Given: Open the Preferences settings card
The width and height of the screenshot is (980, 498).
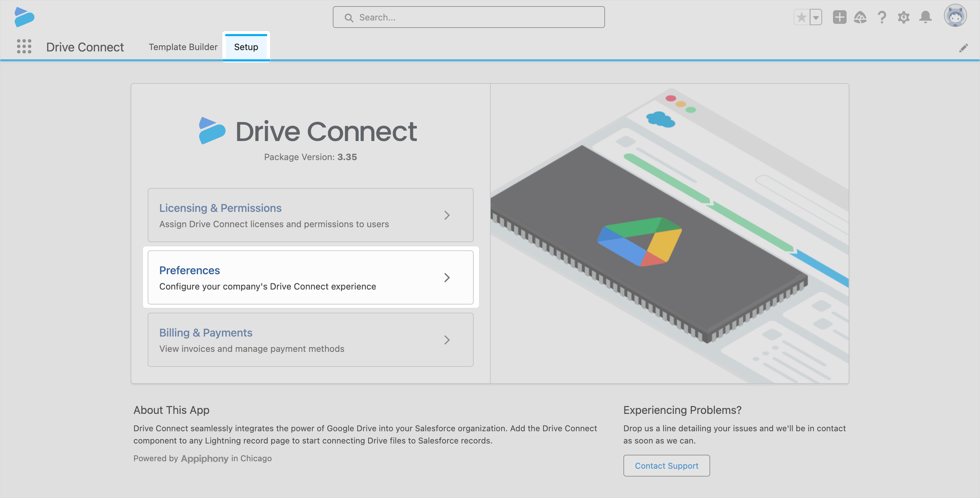Looking at the screenshot, I should 310,277.
